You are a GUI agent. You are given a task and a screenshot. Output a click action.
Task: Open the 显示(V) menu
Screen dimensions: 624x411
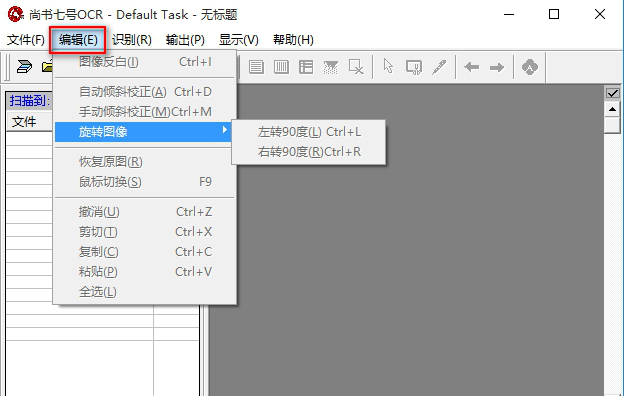point(239,40)
